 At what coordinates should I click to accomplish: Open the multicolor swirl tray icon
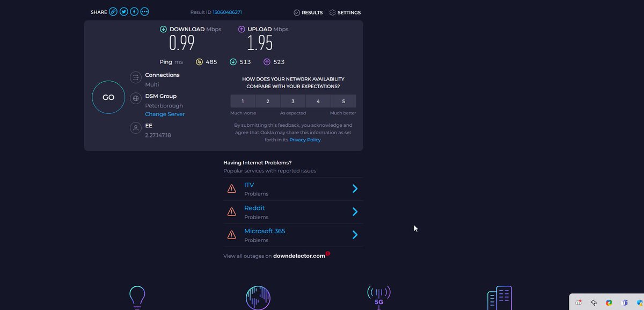pos(609,302)
